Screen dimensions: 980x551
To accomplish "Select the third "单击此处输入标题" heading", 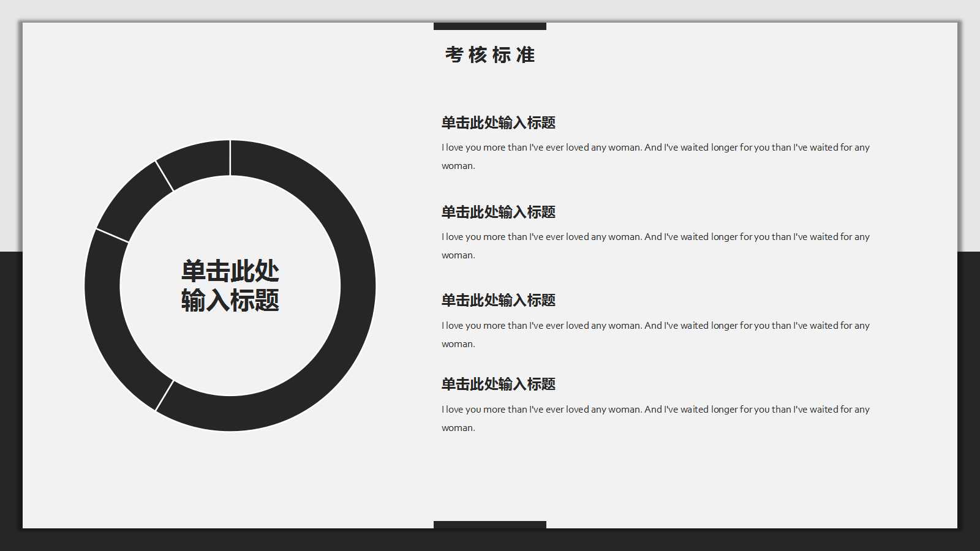I will tap(498, 301).
